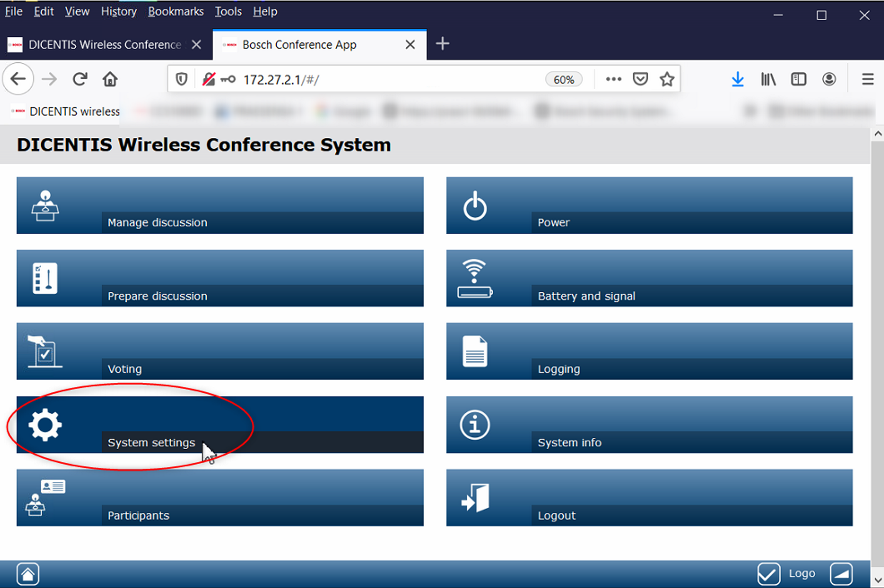This screenshot has width=884, height=588.
Task: Open the Prepare discussion icon
Action: point(45,278)
